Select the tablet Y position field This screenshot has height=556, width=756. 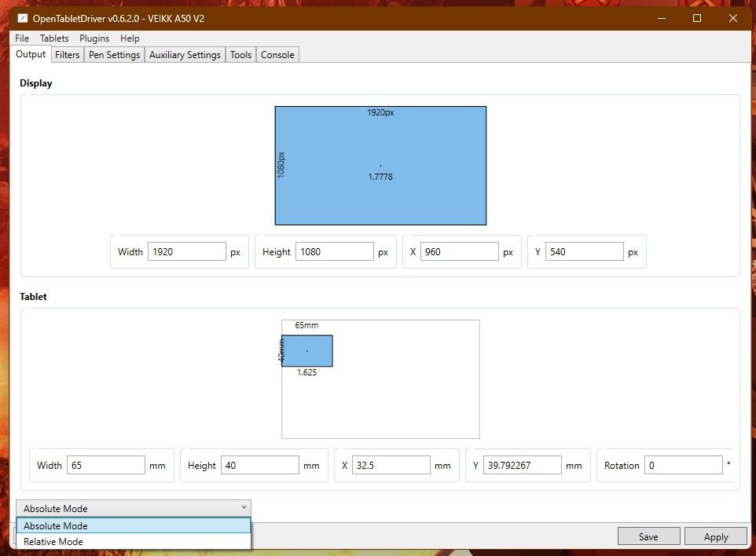[x=522, y=466]
